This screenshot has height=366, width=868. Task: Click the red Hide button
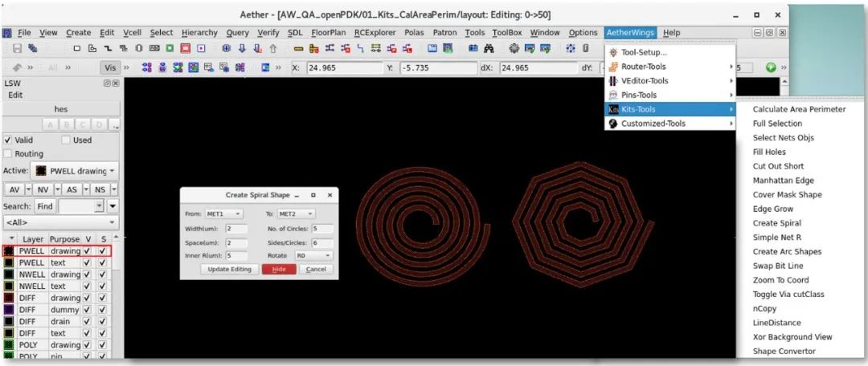[278, 269]
